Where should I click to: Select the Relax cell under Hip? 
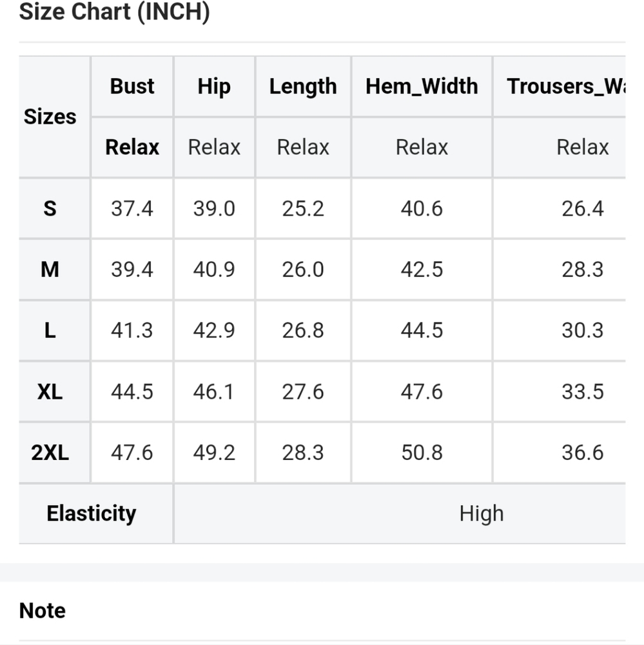click(x=214, y=147)
